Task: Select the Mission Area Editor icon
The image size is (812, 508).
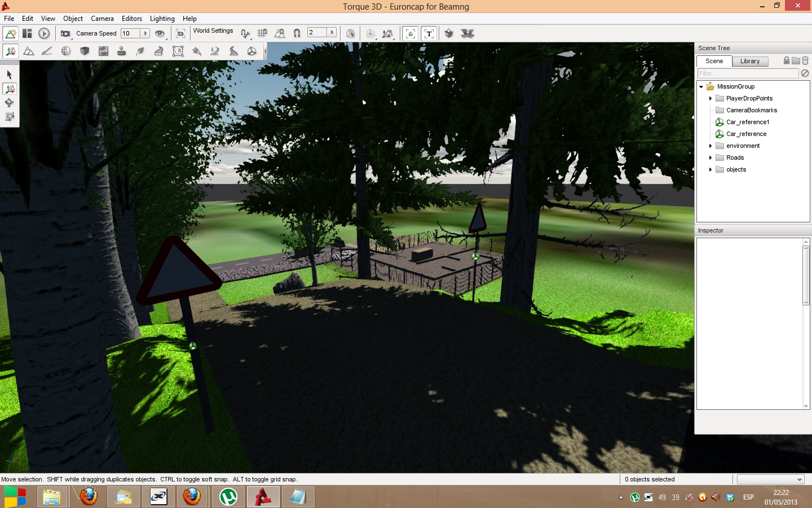Action: 178,51
